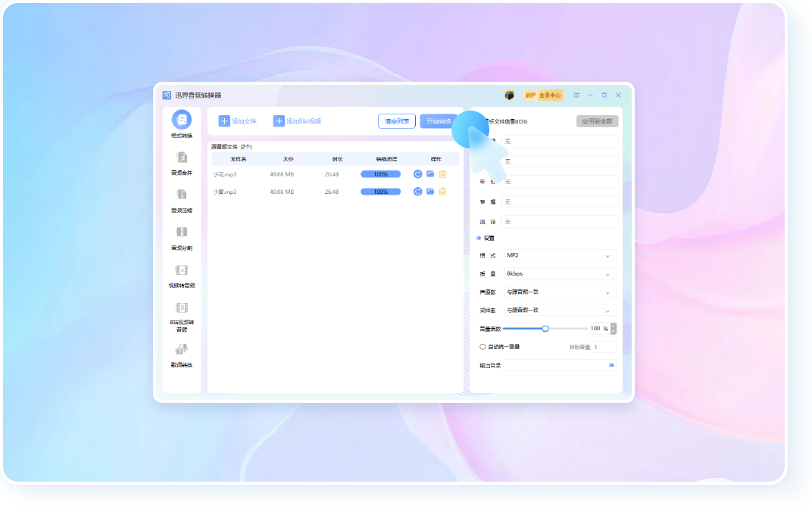Click the 添加文件 text link
Viewport: 812px width, 509px height.
[245, 121]
